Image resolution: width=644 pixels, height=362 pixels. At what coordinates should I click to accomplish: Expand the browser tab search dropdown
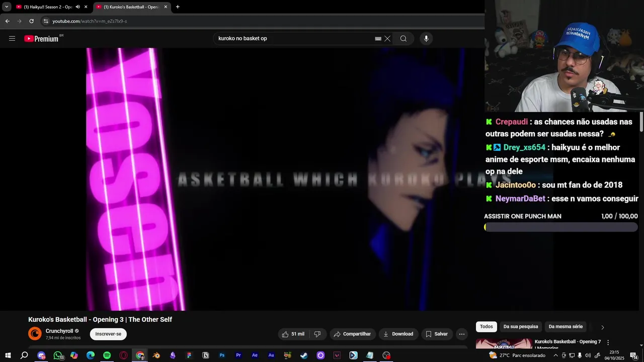coord(7,7)
